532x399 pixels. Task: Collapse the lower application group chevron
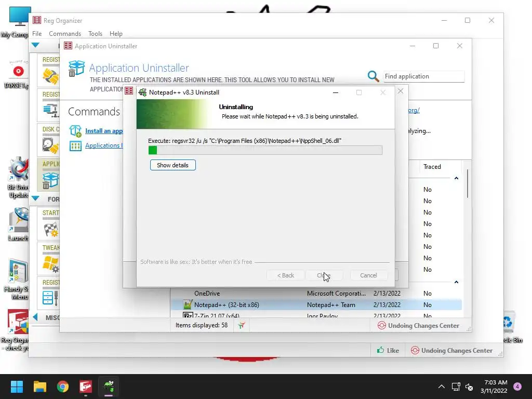(456, 282)
